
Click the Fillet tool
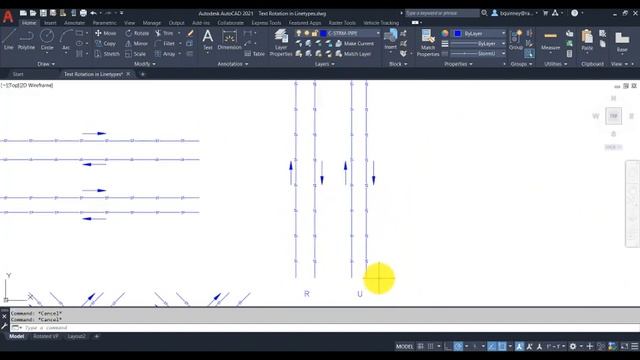coord(165,43)
